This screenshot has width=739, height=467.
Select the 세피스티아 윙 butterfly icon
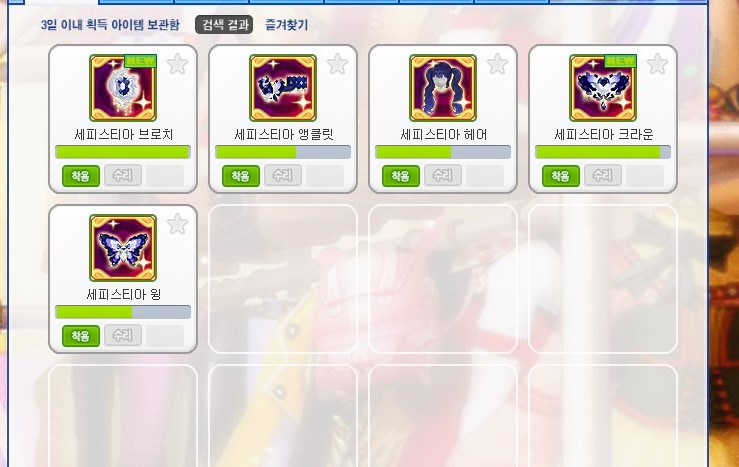pos(123,248)
